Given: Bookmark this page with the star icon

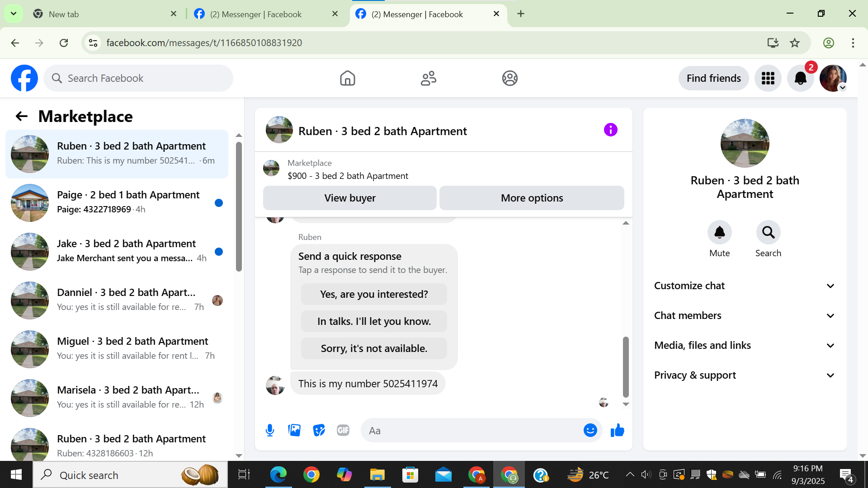Looking at the screenshot, I should [x=794, y=43].
